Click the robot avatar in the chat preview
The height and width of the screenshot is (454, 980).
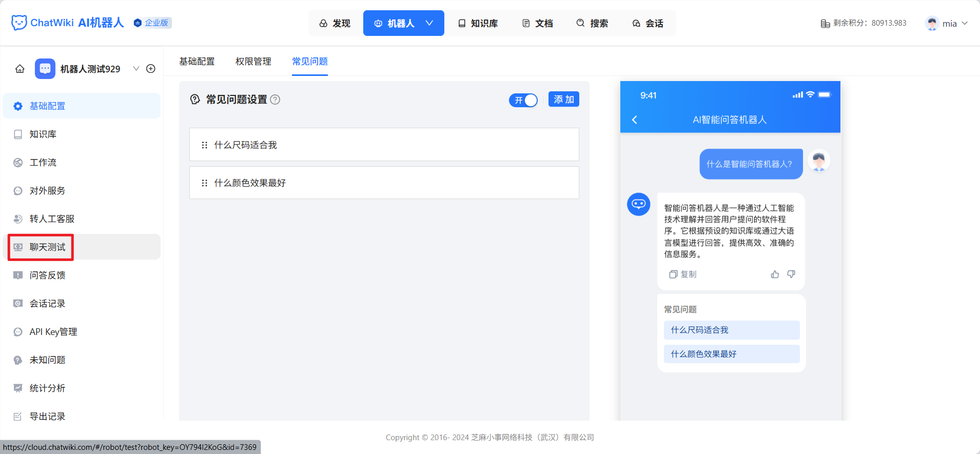click(x=639, y=204)
